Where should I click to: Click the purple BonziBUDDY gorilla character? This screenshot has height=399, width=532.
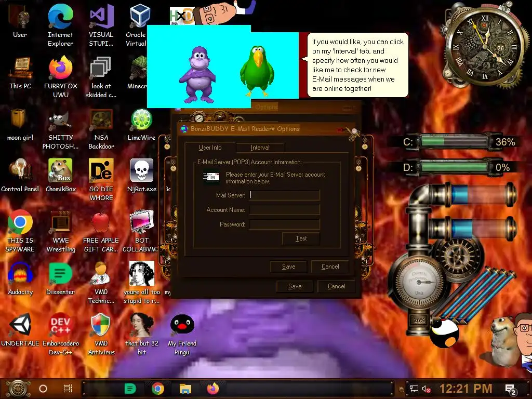pos(198,75)
